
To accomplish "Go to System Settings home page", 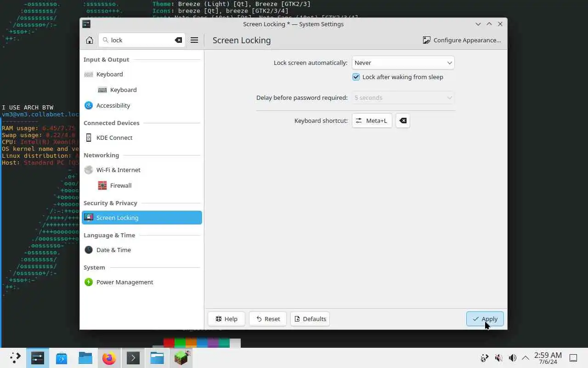I will pos(90,40).
